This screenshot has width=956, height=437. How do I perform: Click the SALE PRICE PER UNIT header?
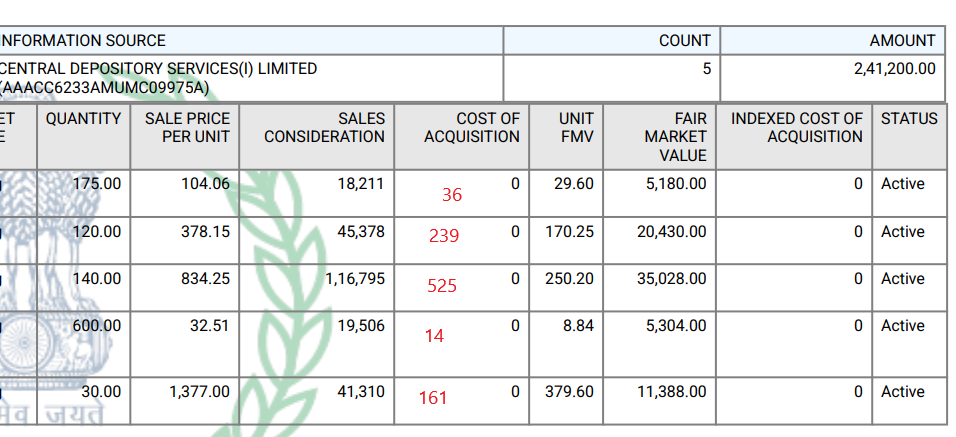(x=188, y=127)
